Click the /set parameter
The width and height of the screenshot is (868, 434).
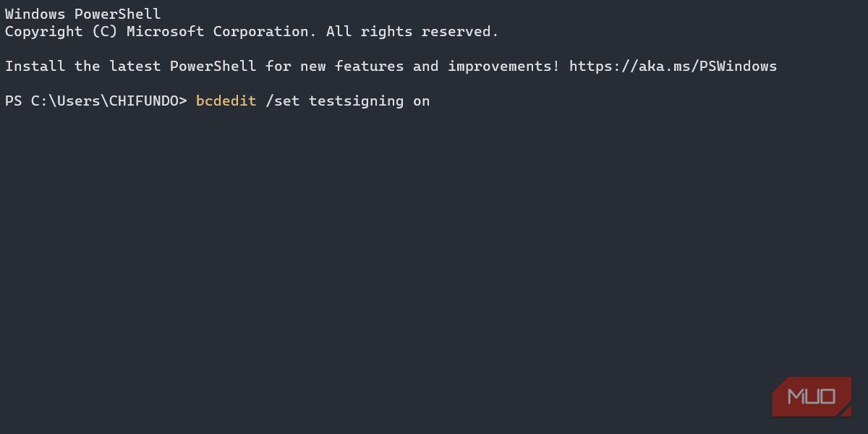tap(282, 101)
